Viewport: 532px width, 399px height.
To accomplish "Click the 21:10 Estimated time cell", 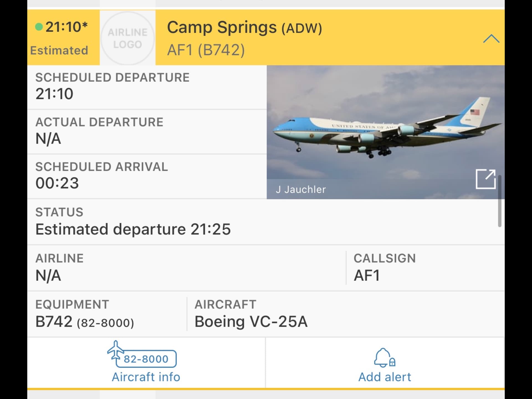I will pos(63,38).
